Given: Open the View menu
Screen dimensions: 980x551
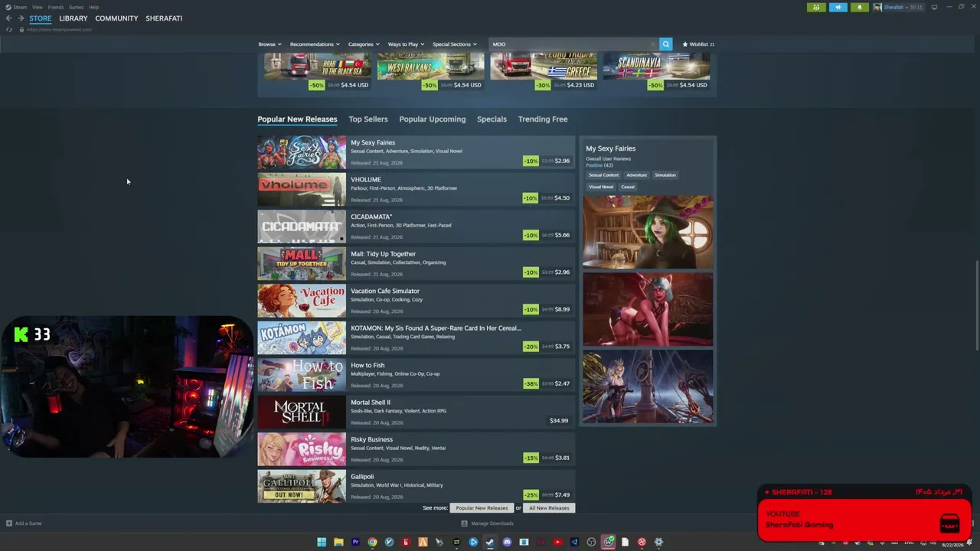Looking at the screenshot, I should [x=37, y=7].
